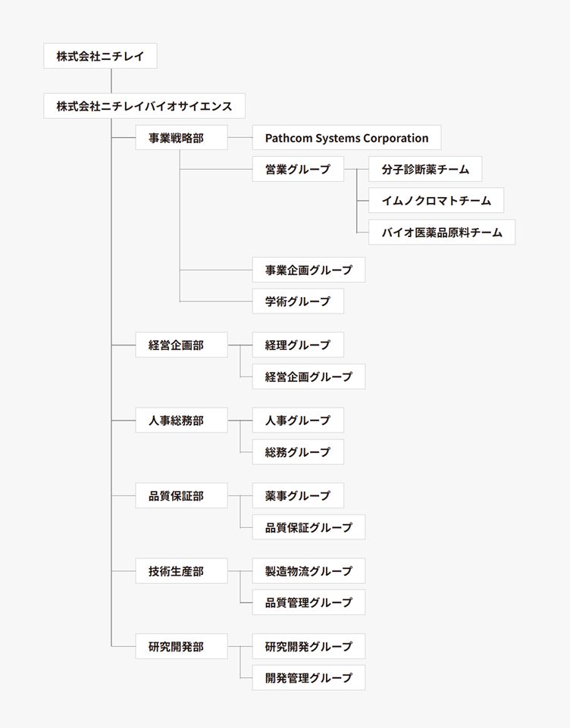Viewport: 570px width, 728px height.
Task: Select the イムノクロマトチーム box
Action: (437, 201)
